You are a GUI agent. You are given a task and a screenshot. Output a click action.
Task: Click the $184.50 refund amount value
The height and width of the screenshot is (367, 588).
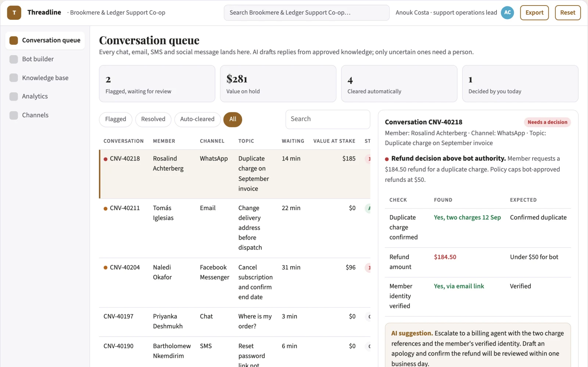tap(445, 257)
